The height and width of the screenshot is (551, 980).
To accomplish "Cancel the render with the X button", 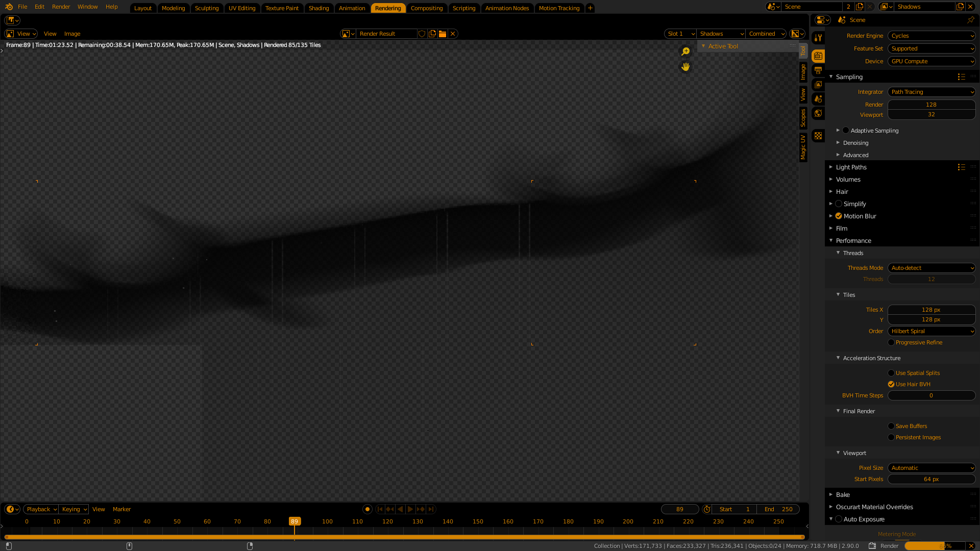I will 971,546.
